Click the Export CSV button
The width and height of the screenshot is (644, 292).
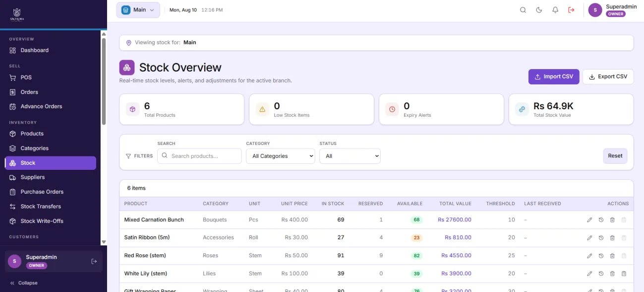pyautogui.click(x=608, y=76)
